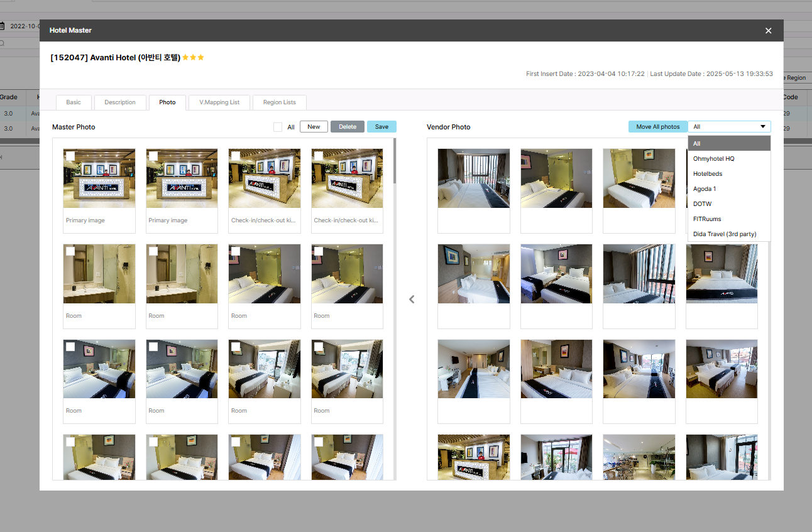Tick the All checkbox for Master Photo
Image resolution: width=812 pixels, height=532 pixels.
(x=278, y=127)
